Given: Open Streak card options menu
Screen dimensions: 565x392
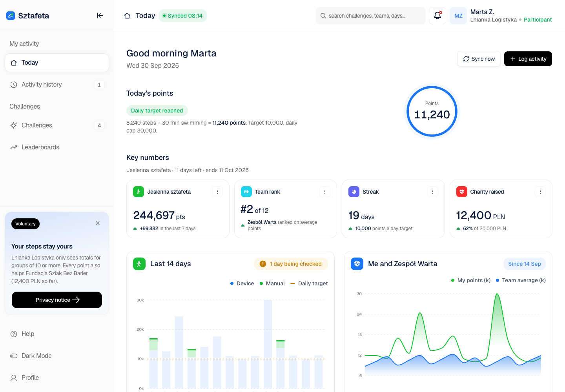Looking at the screenshot, I should click(433, 192).
